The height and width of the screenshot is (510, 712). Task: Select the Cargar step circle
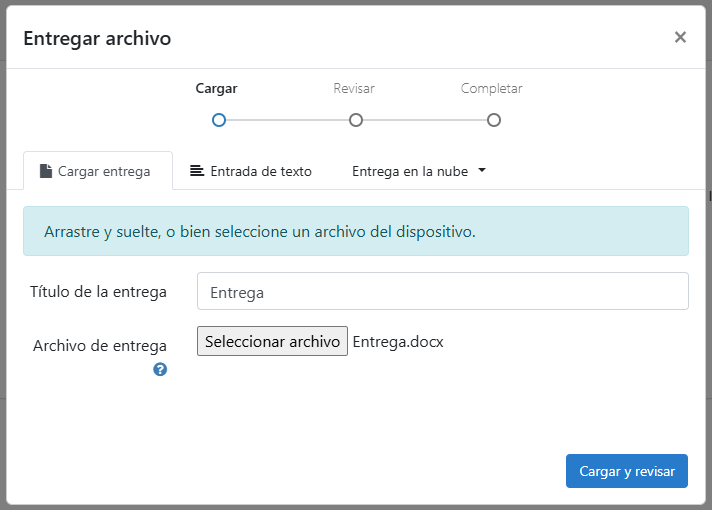click(219, 120)
